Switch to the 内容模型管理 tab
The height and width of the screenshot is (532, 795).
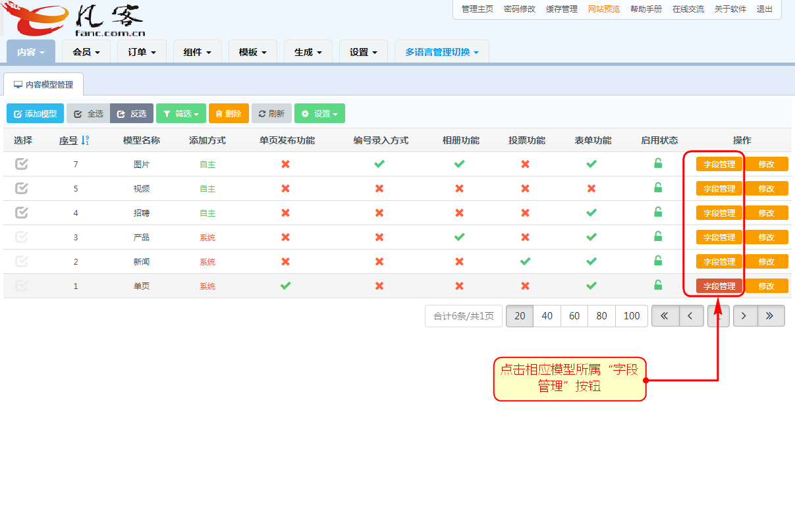[43, 85]
